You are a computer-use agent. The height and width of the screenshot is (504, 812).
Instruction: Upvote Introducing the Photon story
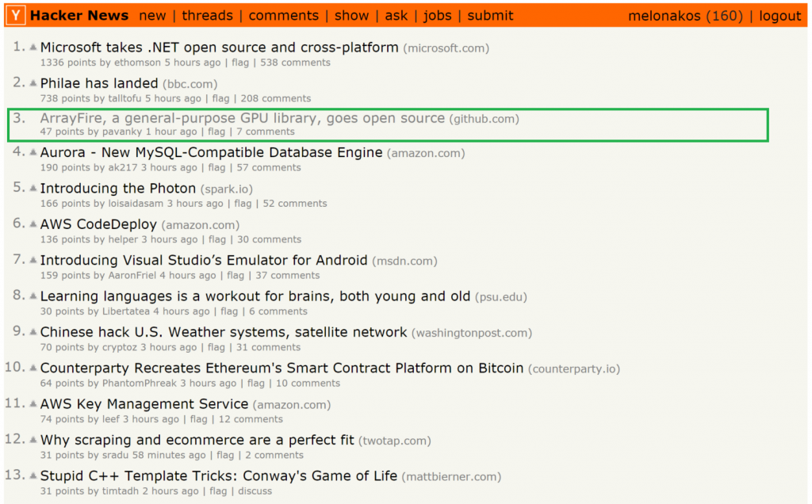point(33,189)
